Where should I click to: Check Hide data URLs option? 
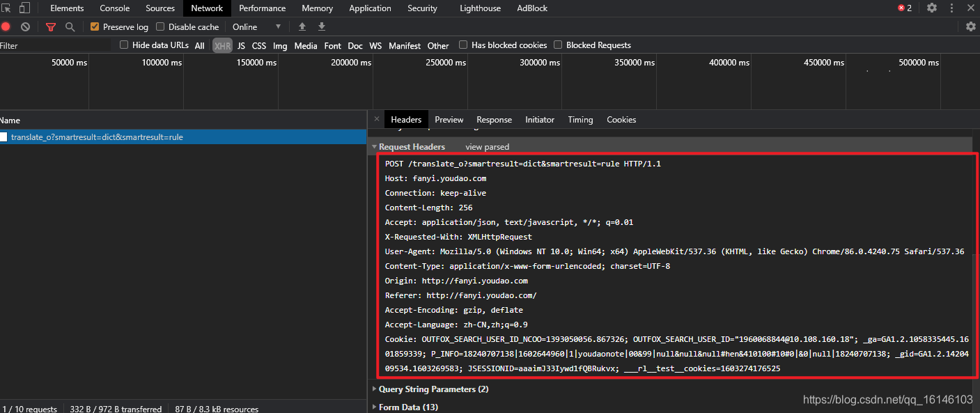pos(124,45)
